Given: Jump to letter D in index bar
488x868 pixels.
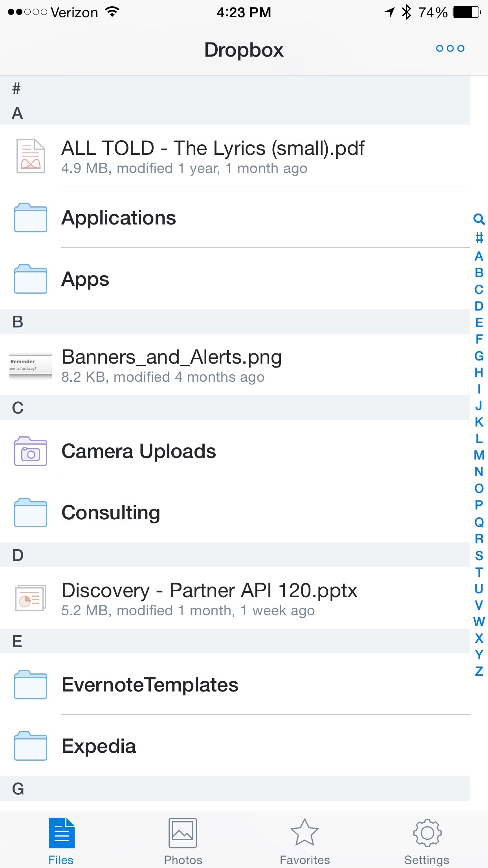Looking at the screenshot, I should pos(479,306).
